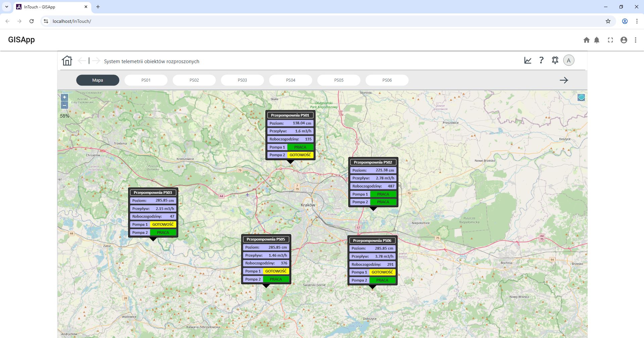Switch to the PS01 tab
Image resolution: width=644 pixels, height=338 pixels.
(146, 80)
